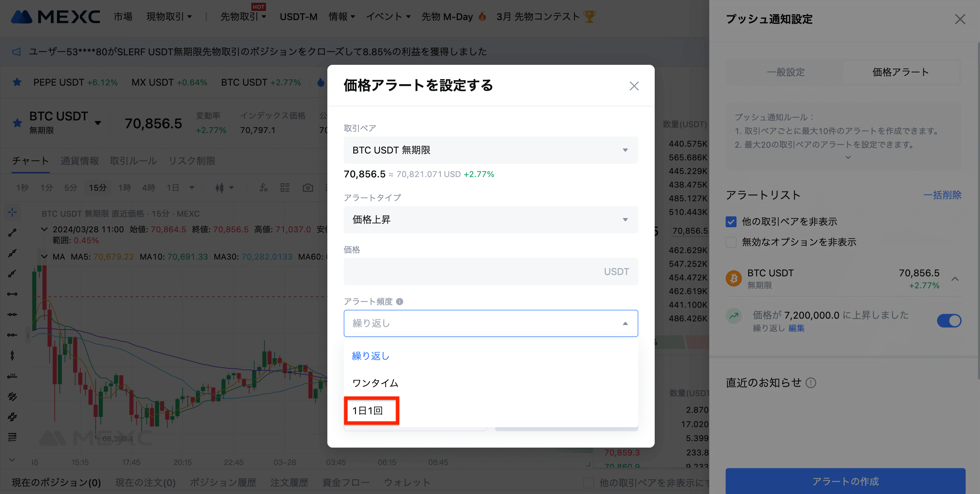
Task: Click the アラートの作成 button
Action: pos(845,481)
